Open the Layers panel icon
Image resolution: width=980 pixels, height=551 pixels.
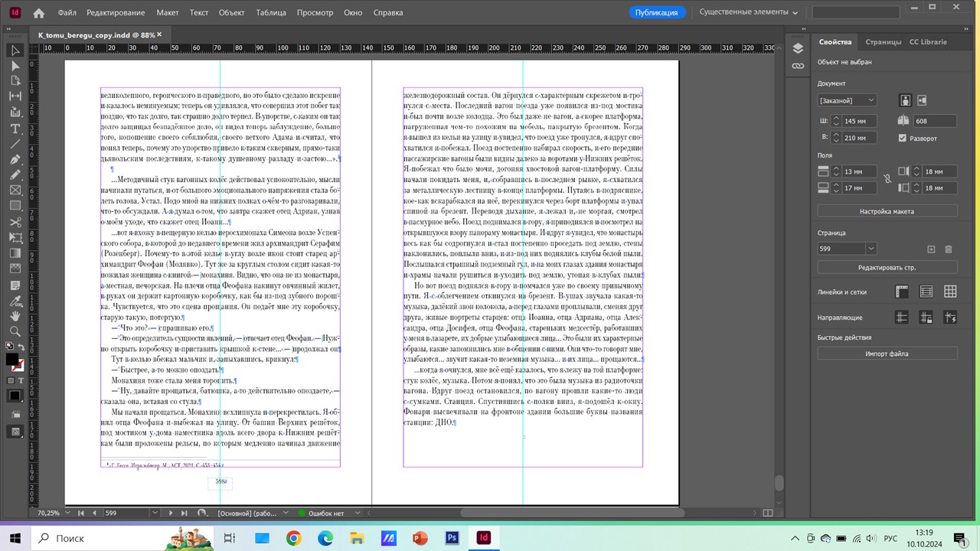click(x=798, y=48)
